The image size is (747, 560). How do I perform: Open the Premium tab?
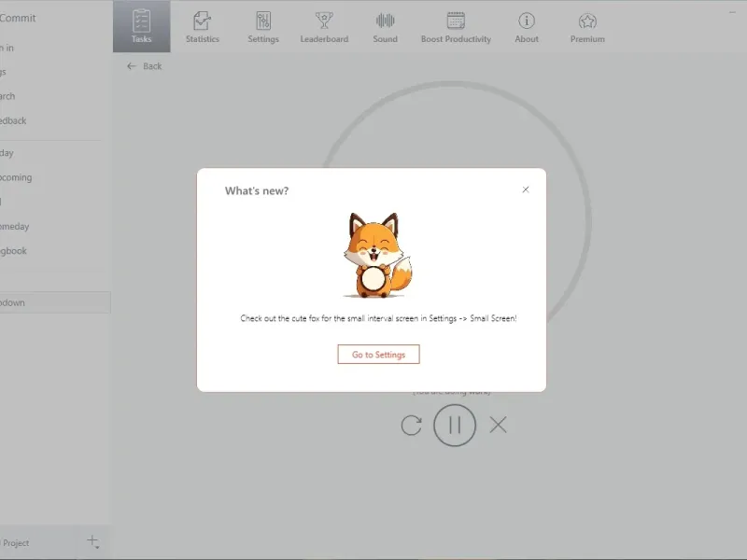pos(587,26)
